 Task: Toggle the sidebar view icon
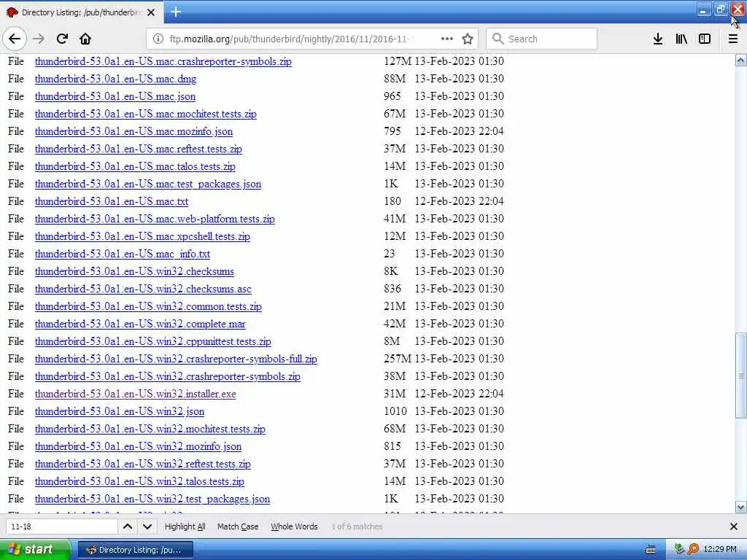(705, 39)
